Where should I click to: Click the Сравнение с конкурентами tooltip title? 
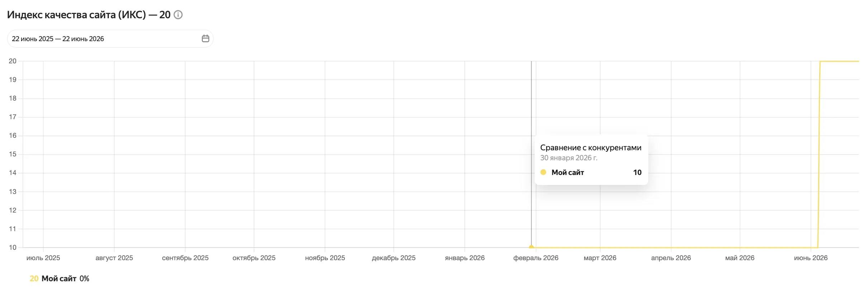[591, 147]
